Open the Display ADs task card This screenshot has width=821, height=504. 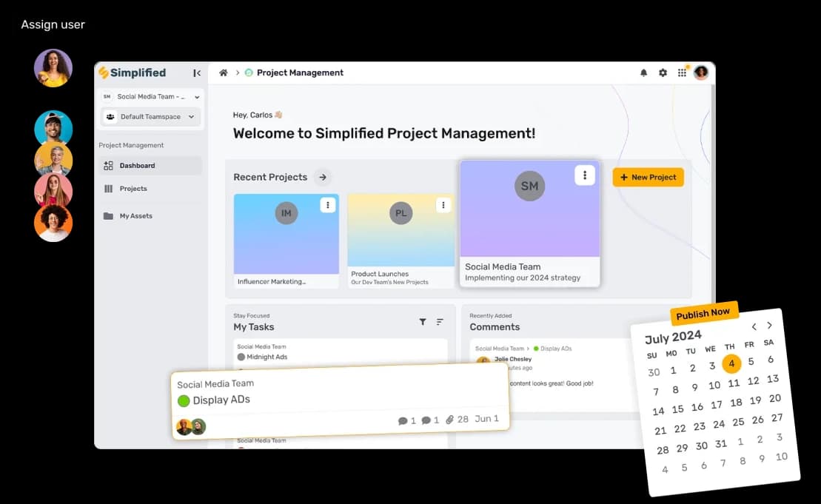tap(341, 401)
